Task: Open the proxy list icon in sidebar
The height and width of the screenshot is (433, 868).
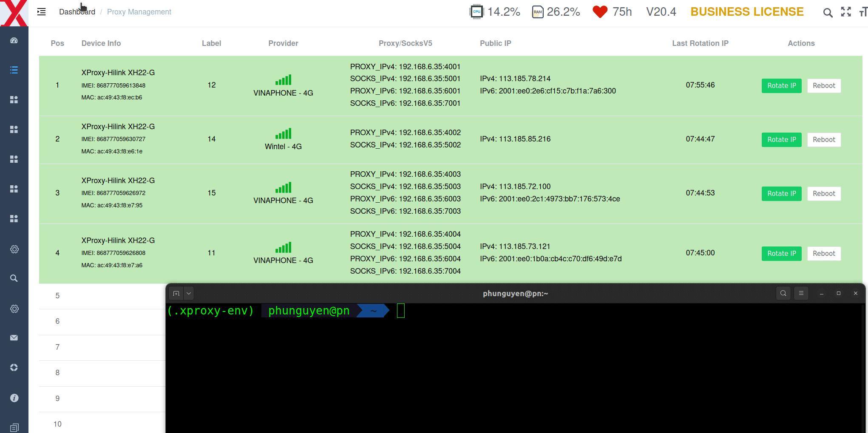Action: pyautogui.click(x=14, y=70)
